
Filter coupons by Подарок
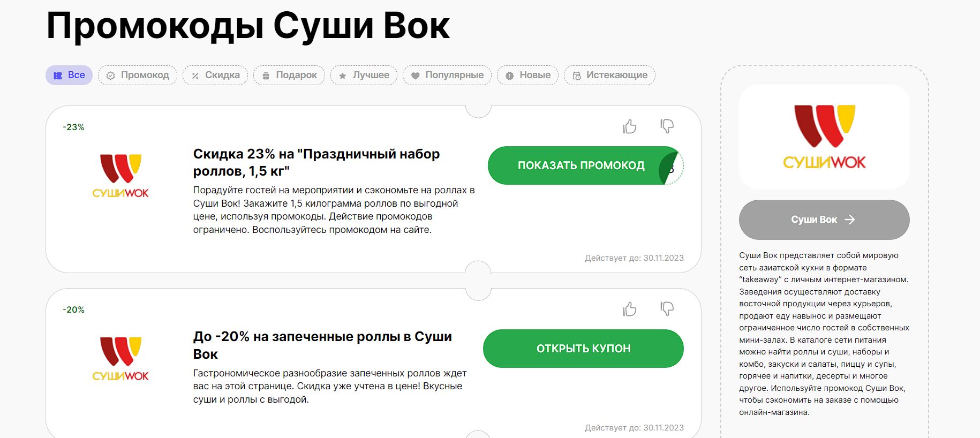click(289, 75)
